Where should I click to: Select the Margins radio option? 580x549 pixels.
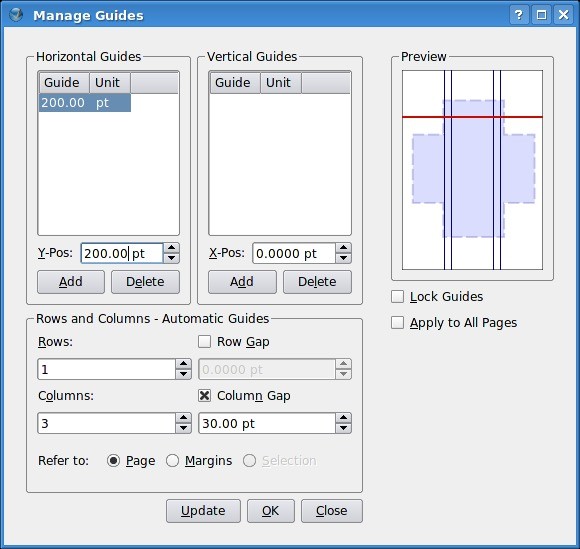pyautogui.click(x=172, y=461)
